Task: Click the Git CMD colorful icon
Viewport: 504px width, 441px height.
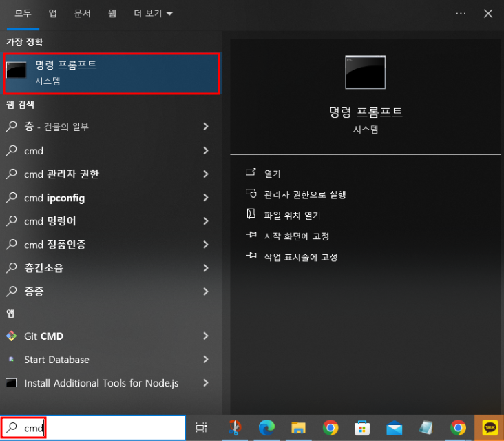Action: 11,336
